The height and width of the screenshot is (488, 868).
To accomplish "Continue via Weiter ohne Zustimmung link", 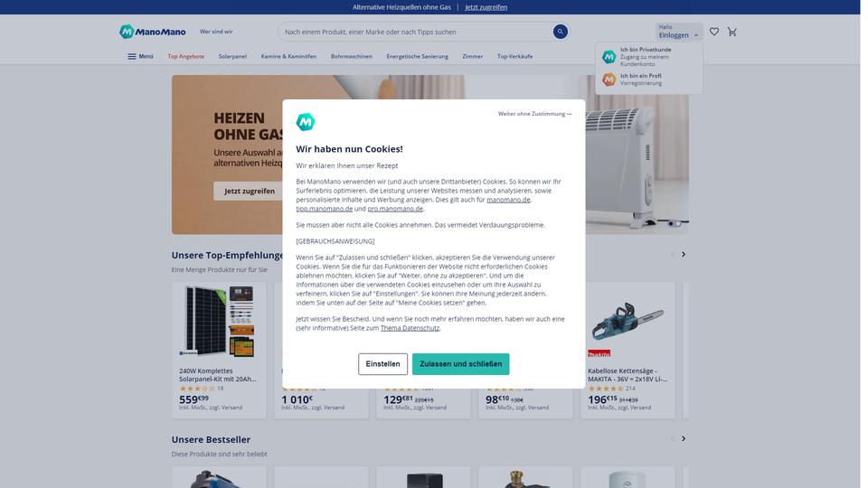I will (x=534, y=114).
